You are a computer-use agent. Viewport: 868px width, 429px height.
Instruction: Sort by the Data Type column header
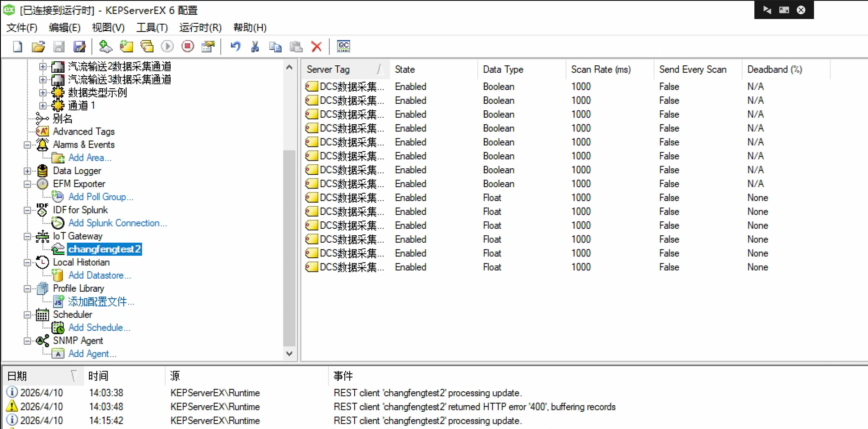point(521,70)
